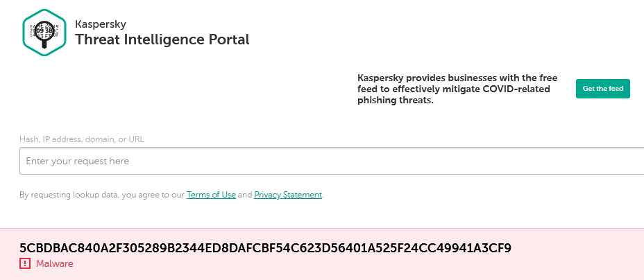Click the By requesting lookup data disclaimer
644x280 pixels.
(x=102, y=195)
